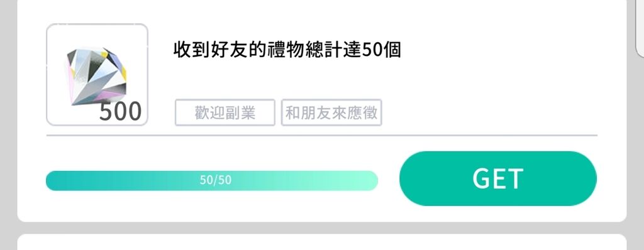This screenshot has width=644, height=250.
Task: Click the GET button to claim reward
Action: [x=498, y=178]
